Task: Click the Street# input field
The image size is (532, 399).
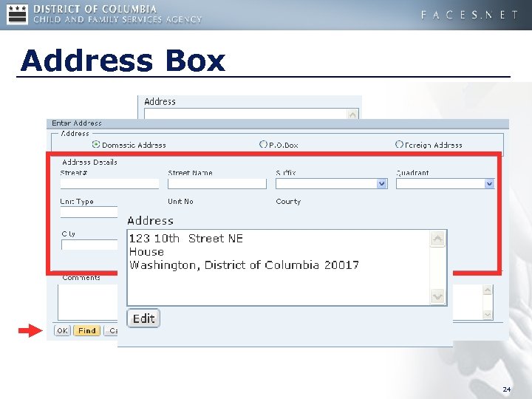Action: (109, 184)
